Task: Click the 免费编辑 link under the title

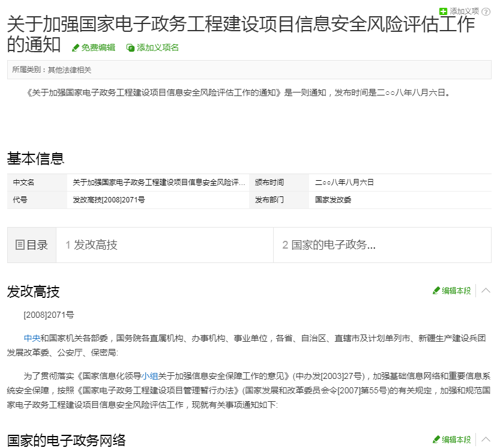Action: coord(98,48)
